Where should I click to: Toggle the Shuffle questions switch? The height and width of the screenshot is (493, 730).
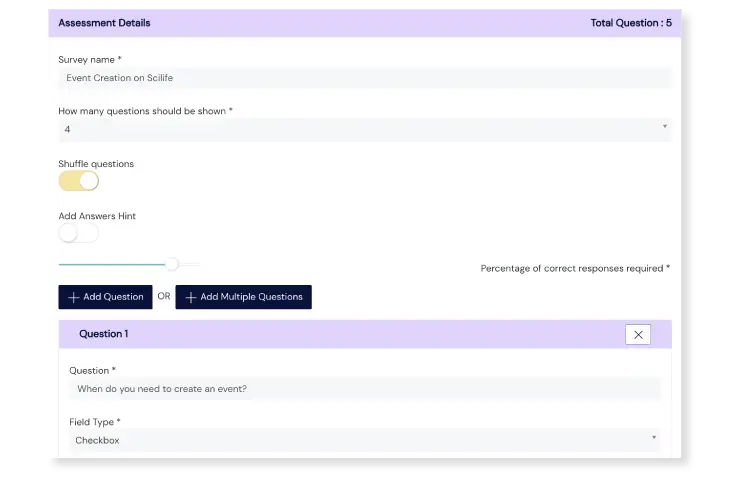[x=79, y=181]
